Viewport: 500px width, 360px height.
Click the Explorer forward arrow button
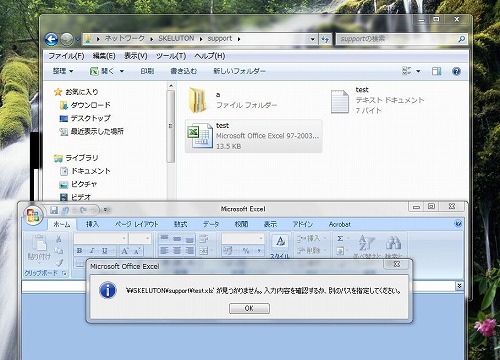pos(67,39)
